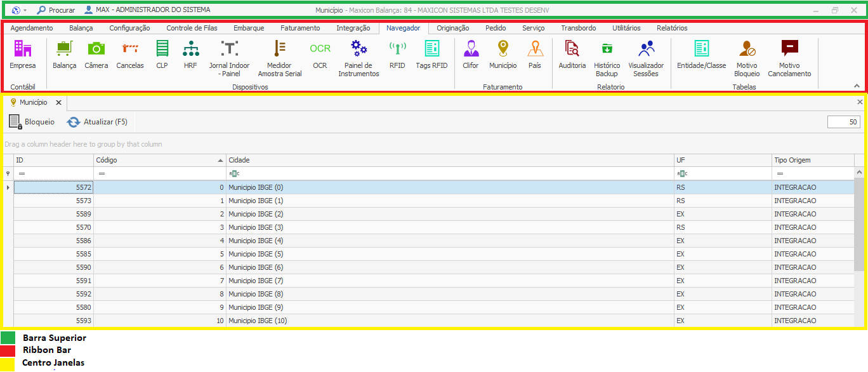The width and height of the screenshot is (868, 372).
Task: Open the Agendamento ribbon tab
Action: click(x=32, y=28)
